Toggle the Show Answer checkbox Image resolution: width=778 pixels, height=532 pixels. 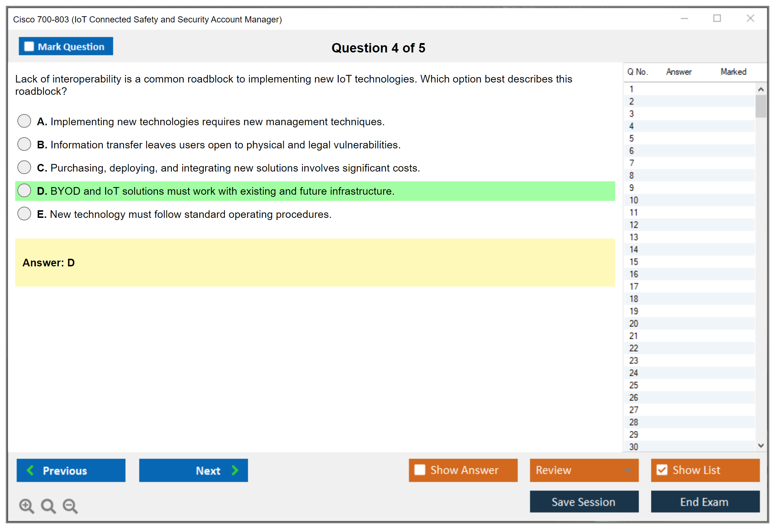(420, 470)
